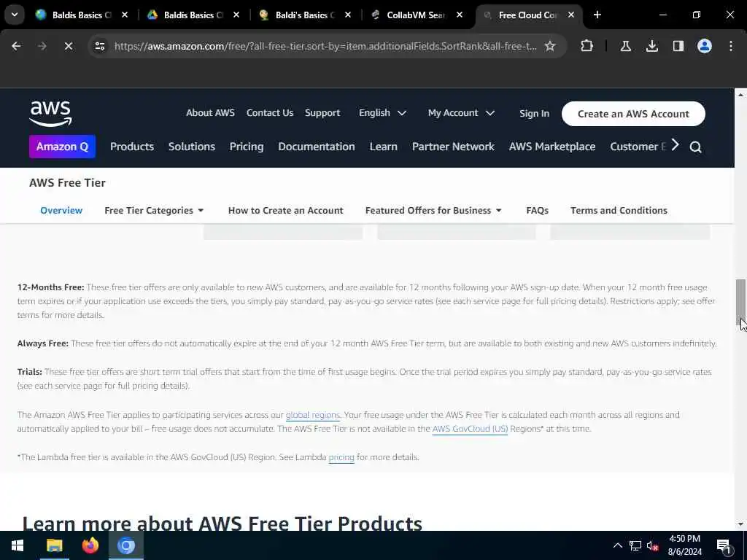Open Solutions menu

pos(192,147)
